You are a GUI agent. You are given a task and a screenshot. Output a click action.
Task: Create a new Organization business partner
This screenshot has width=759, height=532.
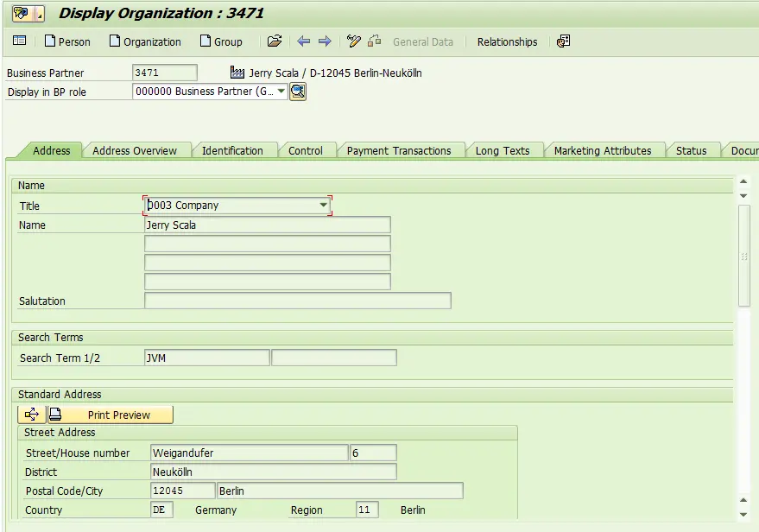(145, 41)
